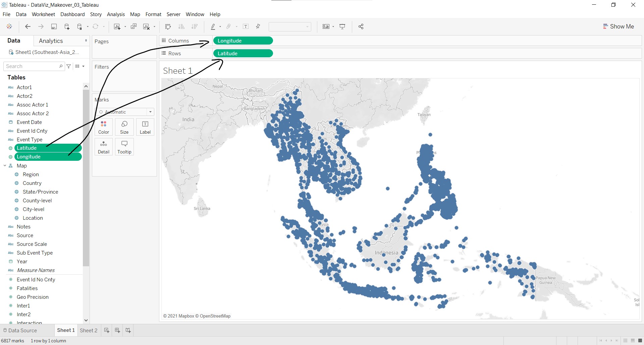Click the New Dashboard icon
Screen dimensions: 644x345
point(117,331)
